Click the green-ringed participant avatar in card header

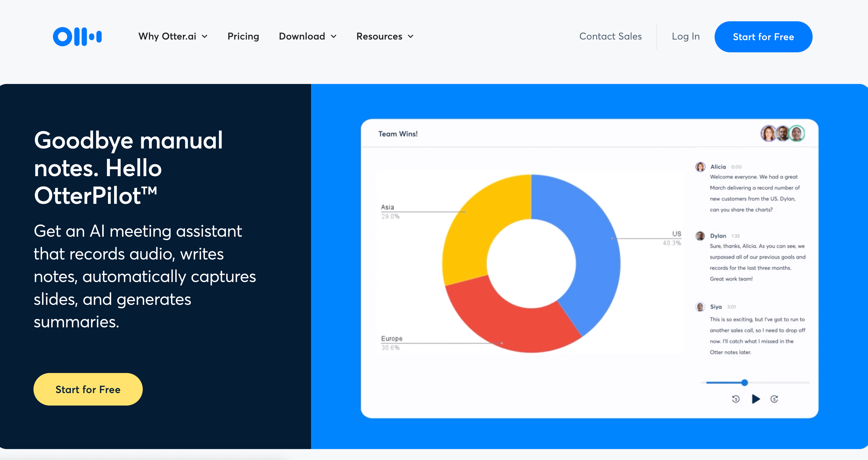pos(797,133)
